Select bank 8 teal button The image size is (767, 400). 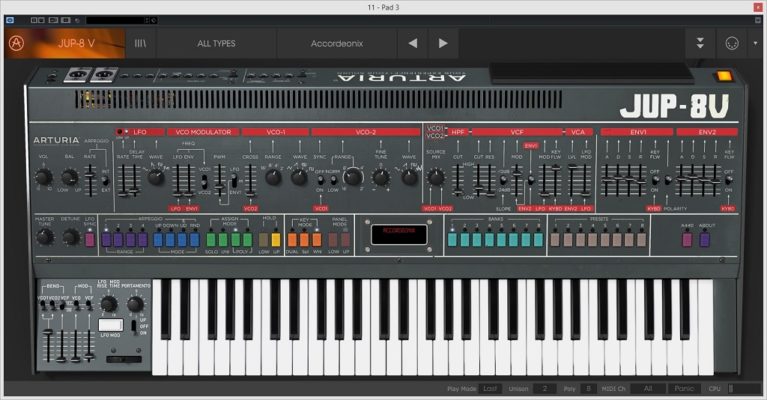(x=538, y=240)
